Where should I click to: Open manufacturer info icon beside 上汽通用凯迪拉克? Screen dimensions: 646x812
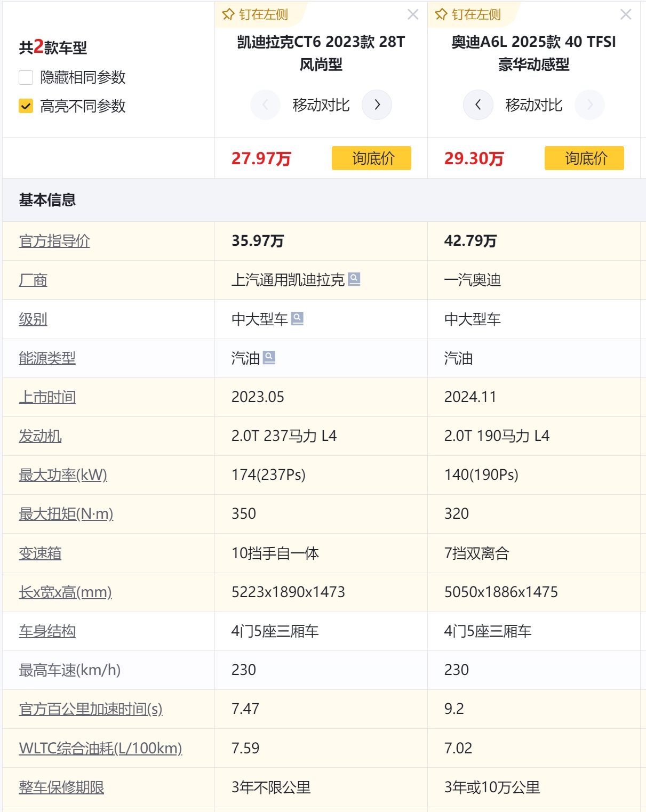354,279
